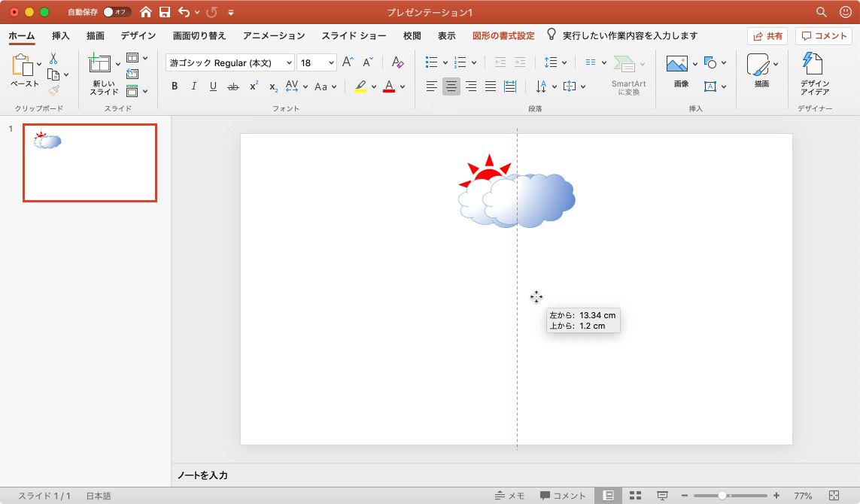
Task: Click the Cut scissors icon
Action: click(53, 59)
